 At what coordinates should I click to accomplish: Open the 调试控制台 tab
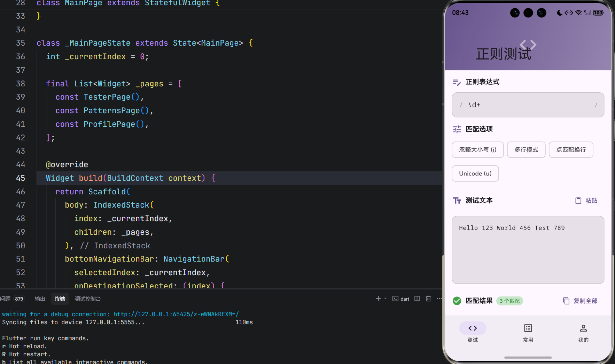click(x=88, y=299)
